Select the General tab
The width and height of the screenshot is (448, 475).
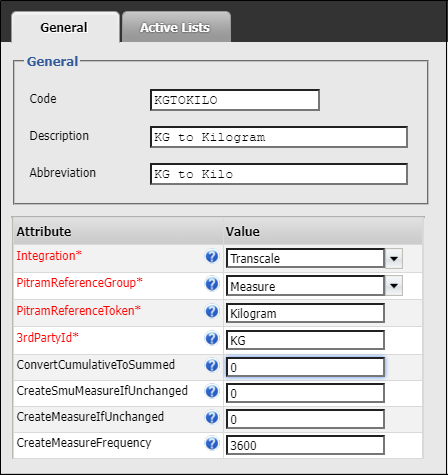tap(65, 27)
